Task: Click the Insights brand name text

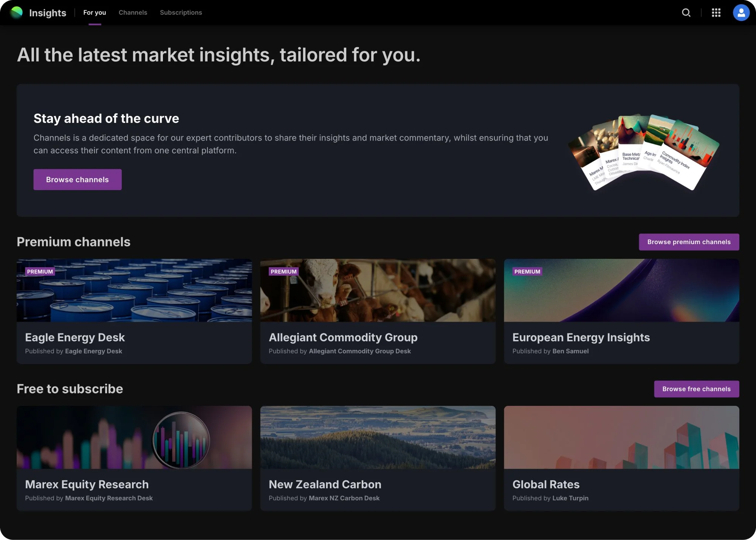Action: pyautogui.click(x=48, y=13)
